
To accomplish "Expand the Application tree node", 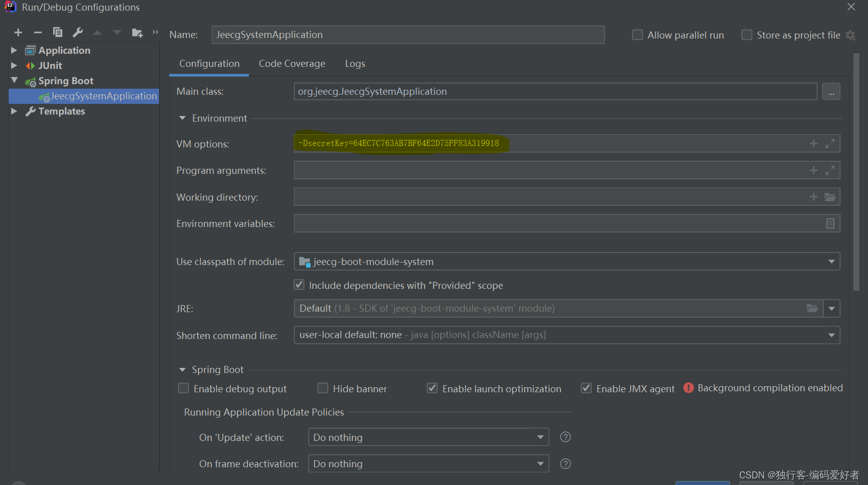I will click(14, 50).
